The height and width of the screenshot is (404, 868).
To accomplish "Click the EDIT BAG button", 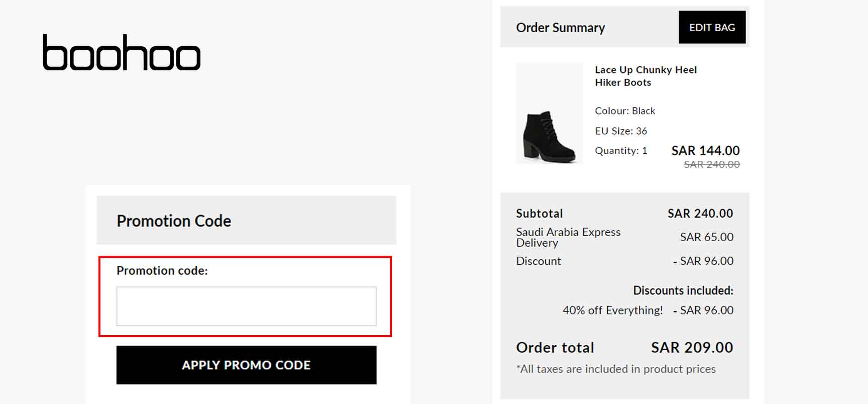I will 712,27.
